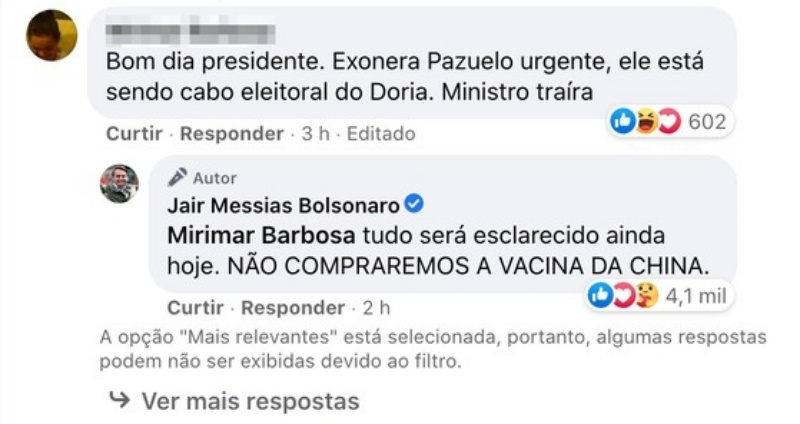Click the heart reaction beside the 602 count
Viewport: 800px width, 424px height.
point(668,122)
